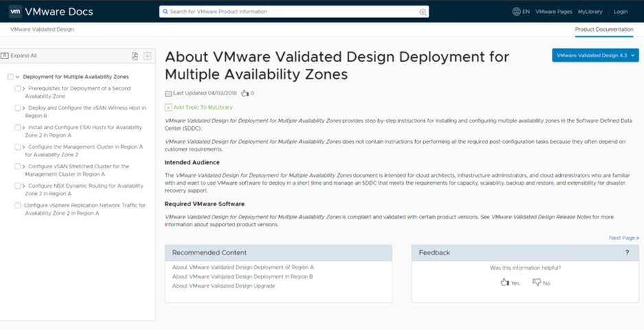Click the add-to-library plus icon in sidebar
The height and width of the screenshot is (330, 644).
point(148,56)
